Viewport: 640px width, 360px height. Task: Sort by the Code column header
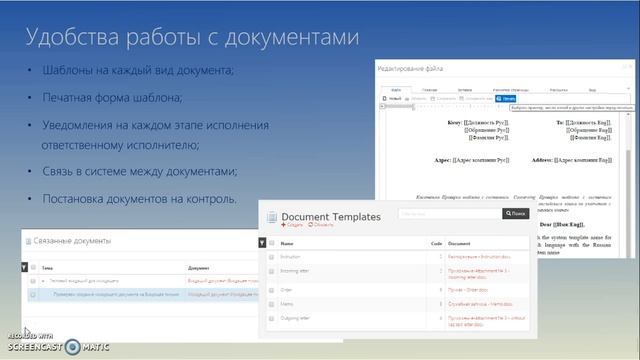[x=436, y=244]
